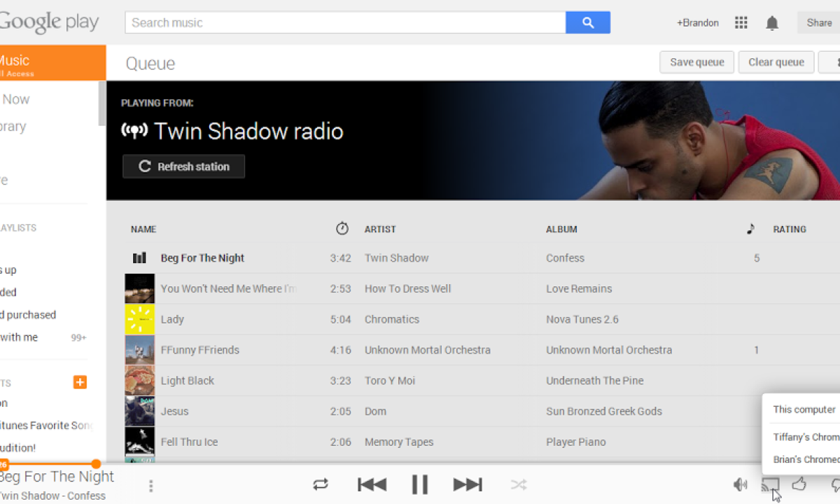Click the orange playback progress knob
Image resolution: width=840 pixels, height=504 pixels.
coord(96,463)
